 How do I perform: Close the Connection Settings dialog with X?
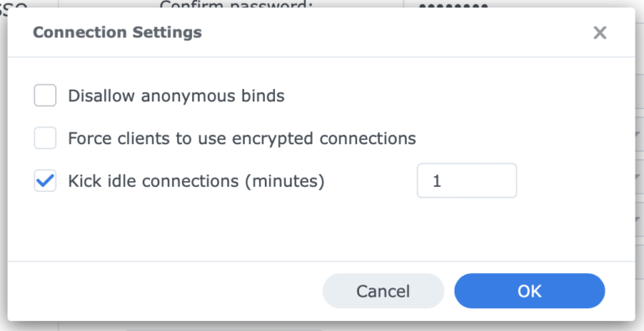(x=600, y=33)
